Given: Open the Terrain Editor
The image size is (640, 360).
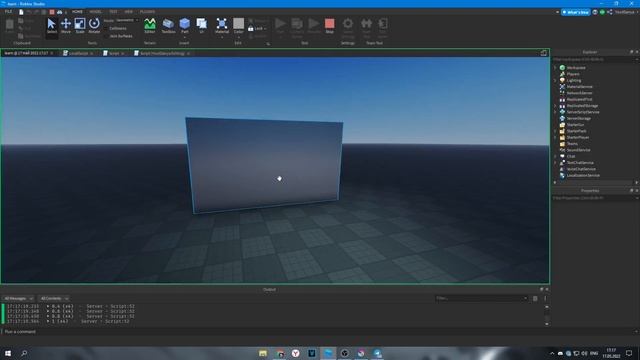Looking at the screenshot, I should click(150, 26).
